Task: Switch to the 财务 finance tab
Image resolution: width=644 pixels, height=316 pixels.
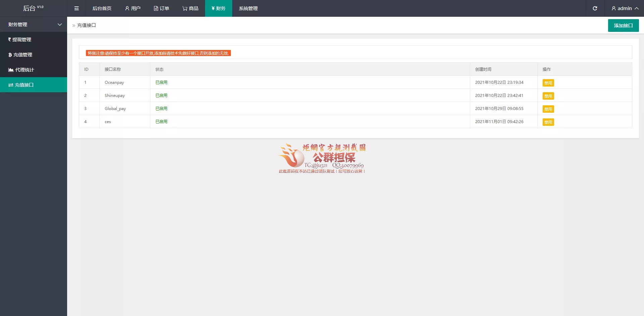Action: pyautogui.click(x=218, y=8)
